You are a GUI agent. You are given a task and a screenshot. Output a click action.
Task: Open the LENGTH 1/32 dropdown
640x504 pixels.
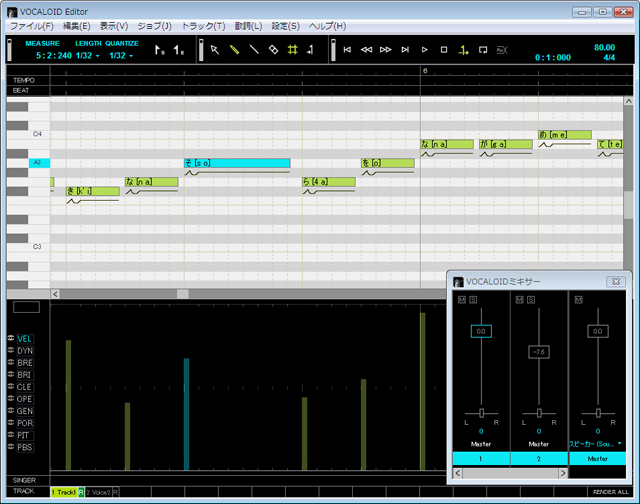(x=87, y=56)
